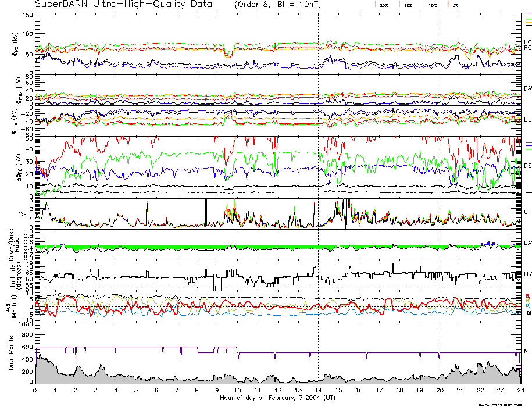This screenshot has height=407, width=532.
Task: Click the "SuperDARN Ultra-High-Quality Data" title
Action: point(123,4)
